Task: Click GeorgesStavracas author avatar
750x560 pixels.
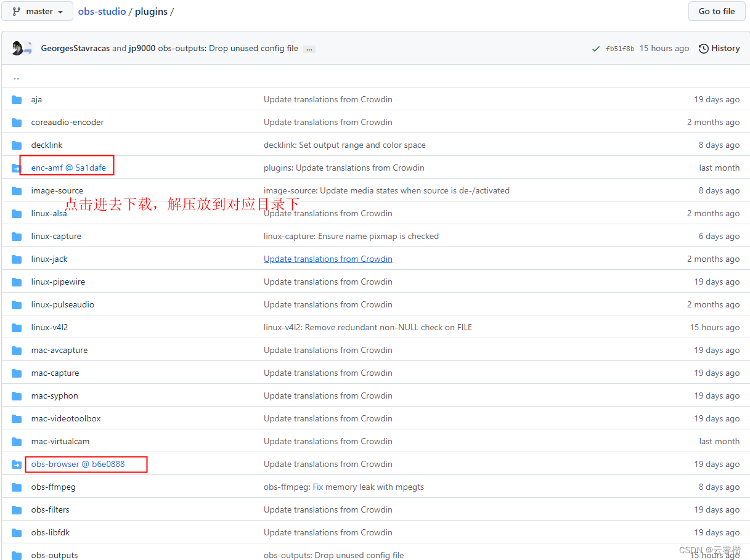Action: 18,48
